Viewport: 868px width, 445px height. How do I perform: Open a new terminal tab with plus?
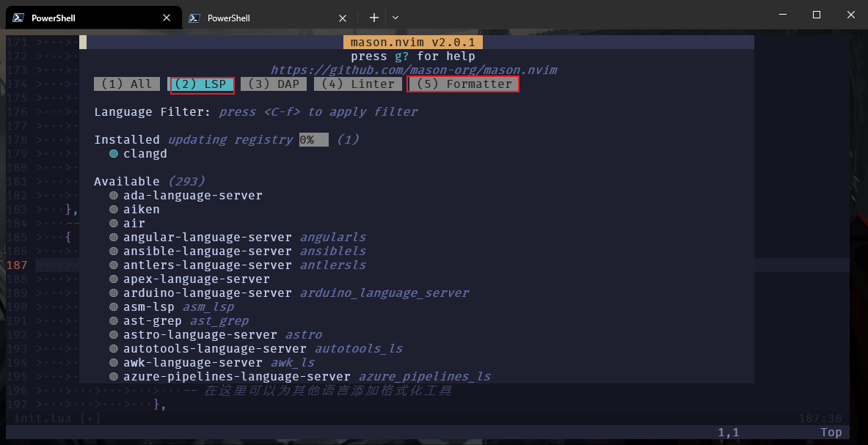(x=373, y=18)
